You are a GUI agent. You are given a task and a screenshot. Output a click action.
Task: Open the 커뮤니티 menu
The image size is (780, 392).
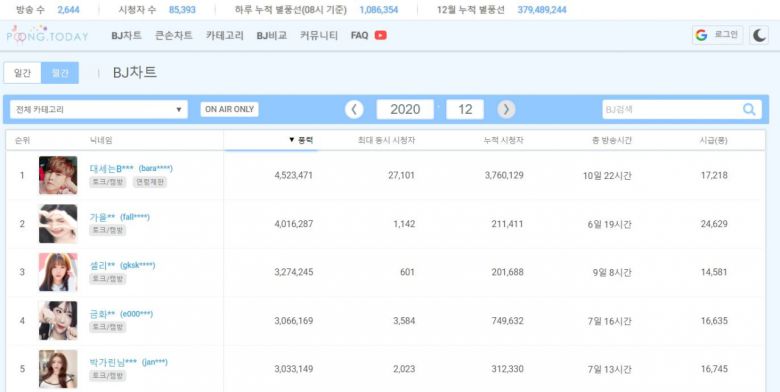[319, 35]
